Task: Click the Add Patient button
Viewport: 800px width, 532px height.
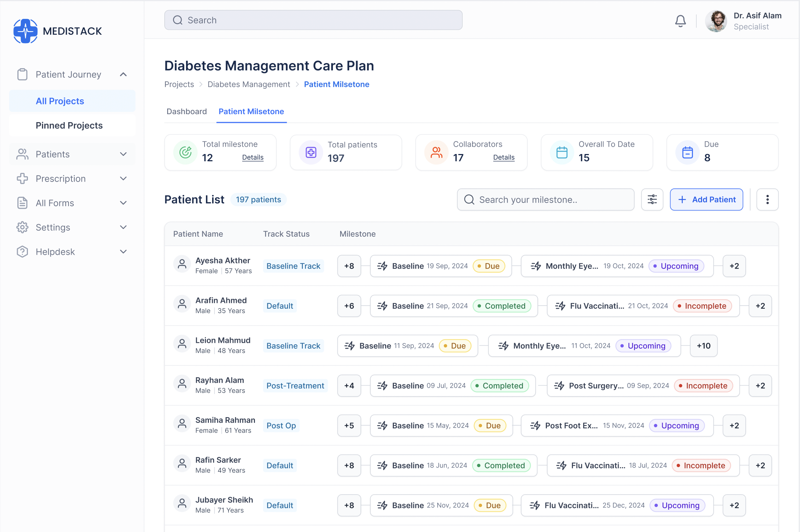Action: pyautogui.click(x=706, y=199)
